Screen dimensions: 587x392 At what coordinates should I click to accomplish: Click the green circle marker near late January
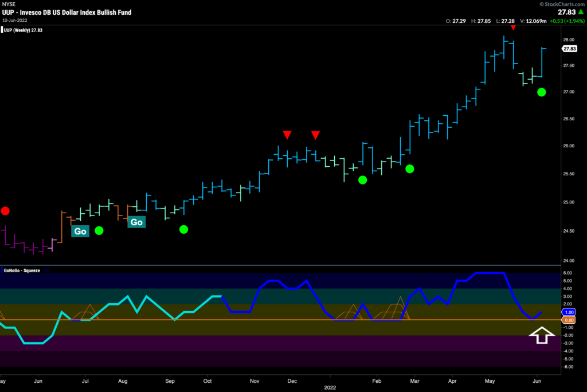tap(362, 180)
